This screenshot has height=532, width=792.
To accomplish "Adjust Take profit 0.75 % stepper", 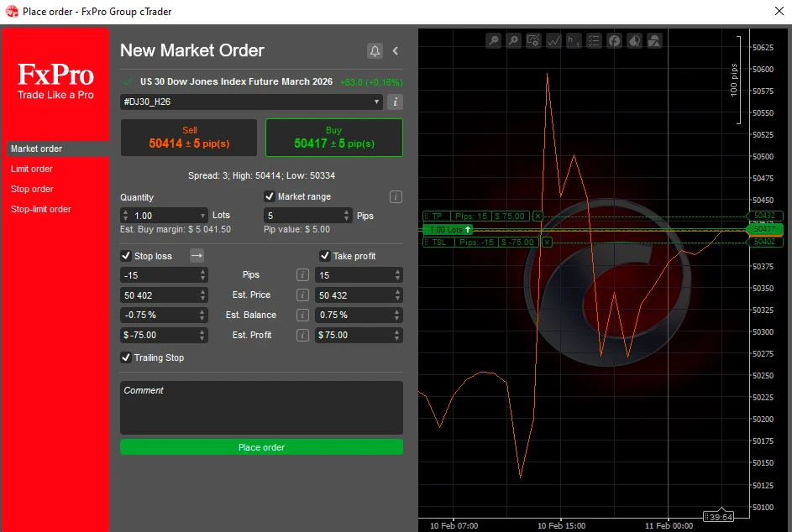I will point(397,315).
